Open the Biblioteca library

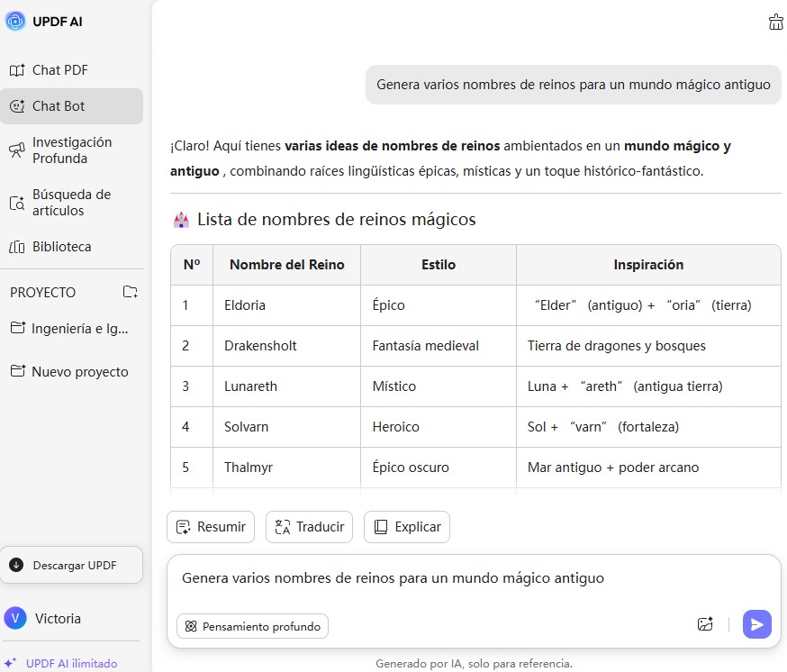click(61, 247)
